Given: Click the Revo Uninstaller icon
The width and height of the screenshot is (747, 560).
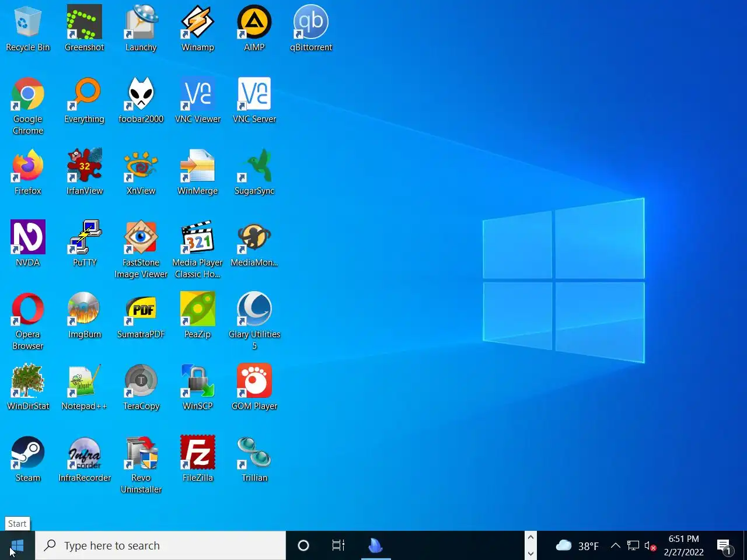Looking at the screenshot, I should [x=141, y=465].
